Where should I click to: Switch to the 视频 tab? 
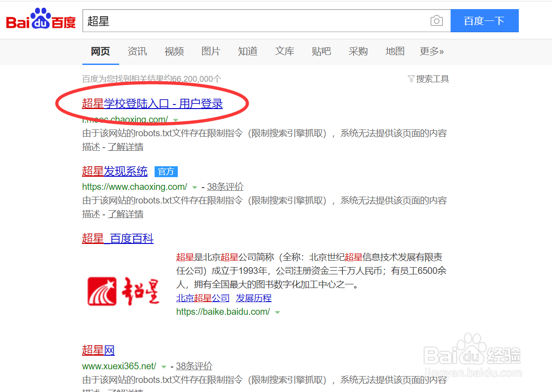click(174, 51)
